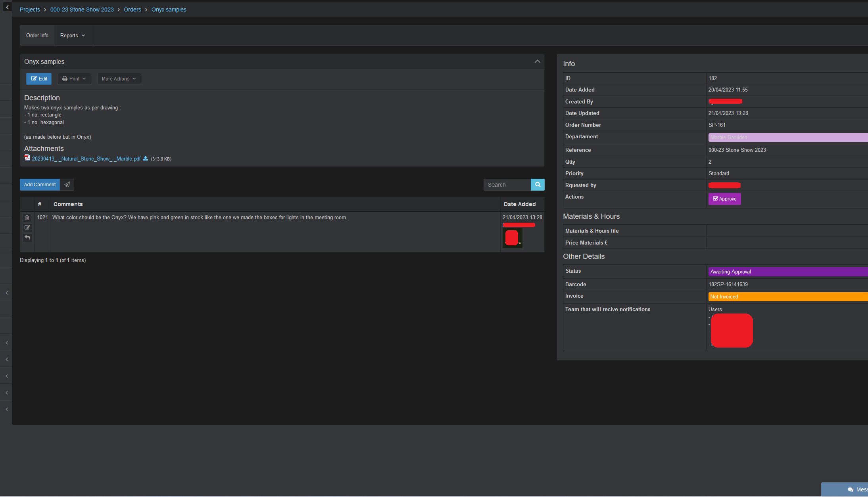Edit comment 1021 with the pencil icon
This screenshot has height=497, width=868.
pyautogui.click(x=27, y=227)
